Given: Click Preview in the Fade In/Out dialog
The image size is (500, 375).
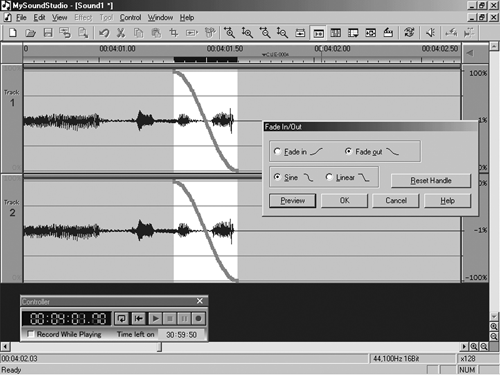Looking at the screenshot, I should (x=292, y=201).
